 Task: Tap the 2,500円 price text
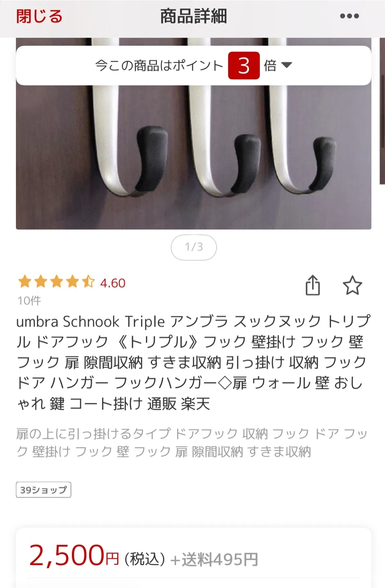74,556
